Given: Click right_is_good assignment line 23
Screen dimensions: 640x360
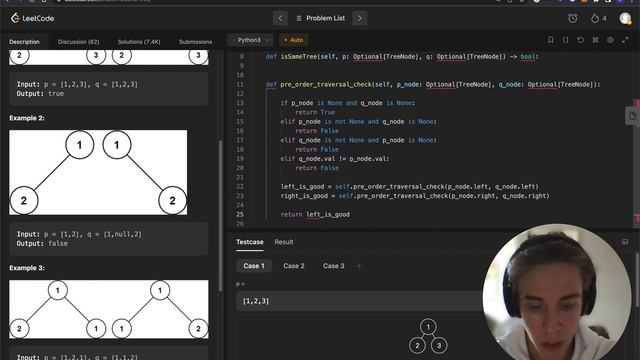Looking at the screenshot, I should pyautogui.click(x=415, y=196).
